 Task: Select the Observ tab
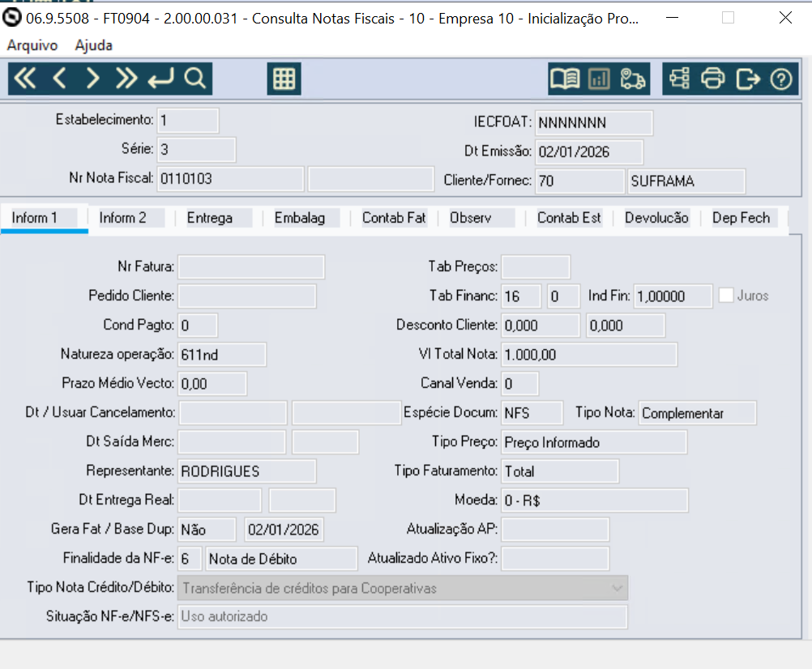tap(481, 218)
